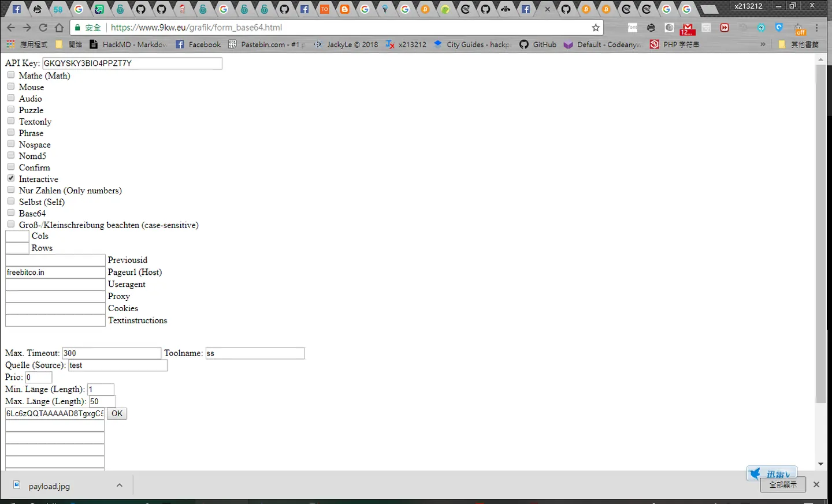The image size is (832, 504).
Task: Reload the current page
Action: (x=43, y=28)
